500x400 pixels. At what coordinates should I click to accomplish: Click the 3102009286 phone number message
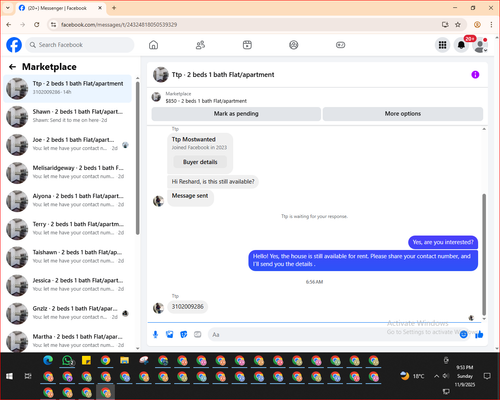pyautogui.click(x=187, y=307)
